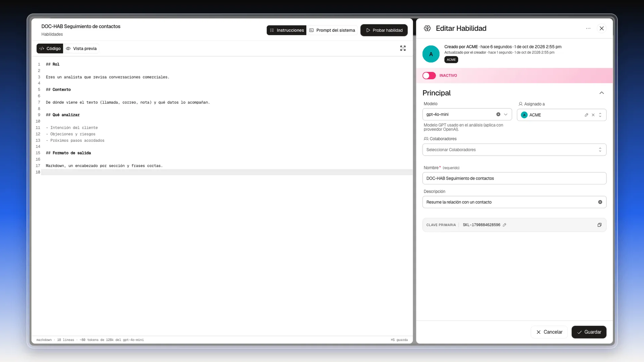Switch to the Instrucciones tab
This screenshot has width=644, height=362.
coord(286,30)
